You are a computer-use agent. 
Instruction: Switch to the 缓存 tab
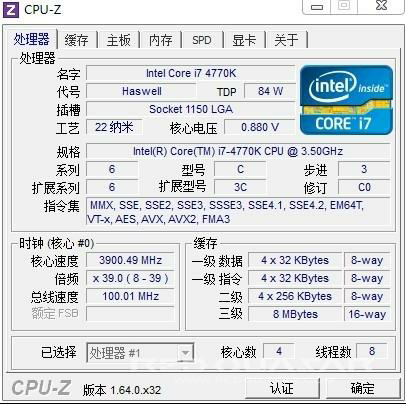[x=77, y=40]
